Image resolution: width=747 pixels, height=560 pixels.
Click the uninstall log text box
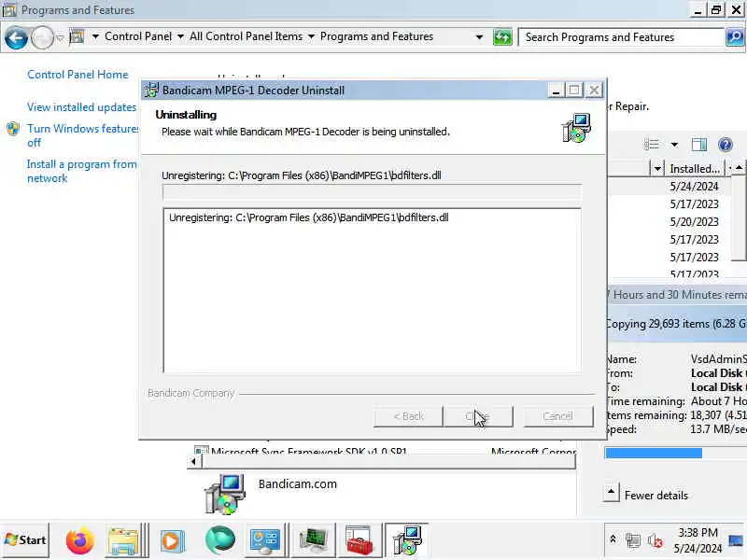372,290
